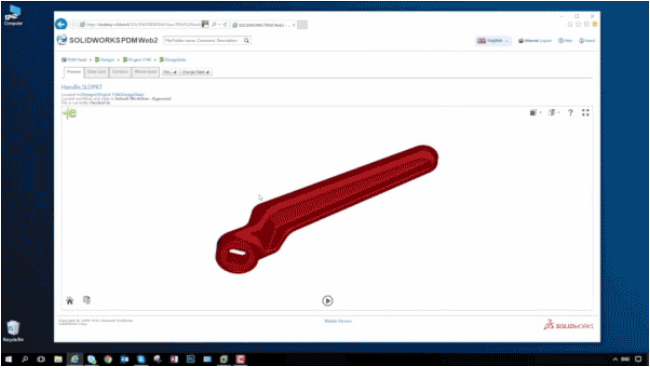Open the display style cube dropdown in viewer
The image size is (650, 370).
tap(535, 113)
